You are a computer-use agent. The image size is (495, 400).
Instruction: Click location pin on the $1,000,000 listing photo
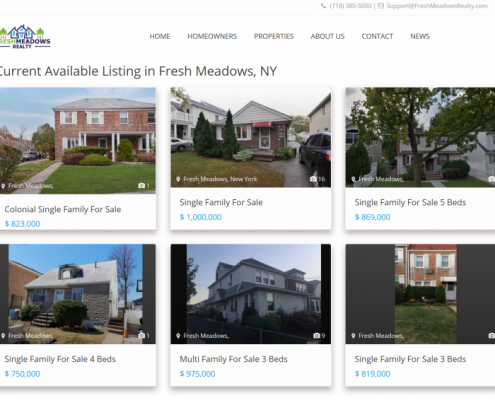tap(178, 179)
